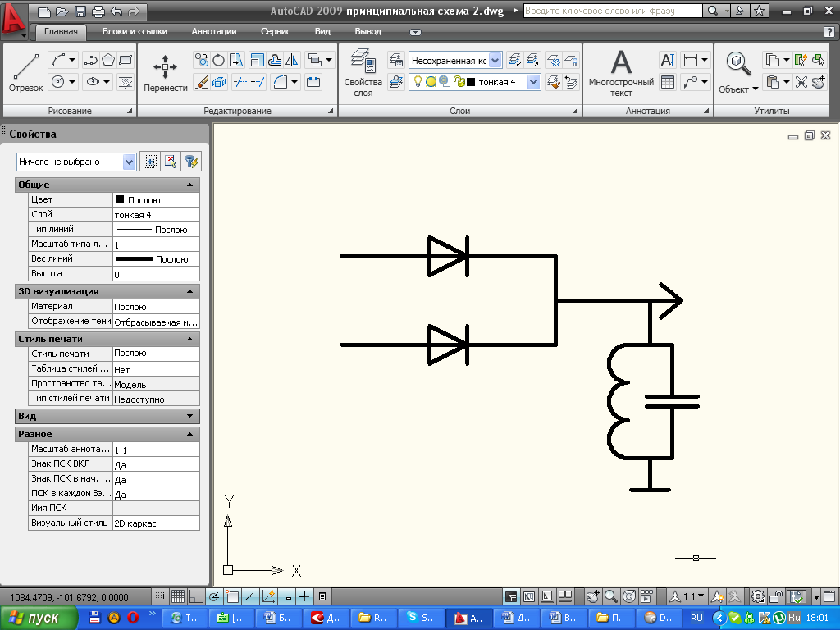This screenshot has width=840, height=630.
Task: Click the rotate tool in Редактирование
Action: (x=219, y=60)
